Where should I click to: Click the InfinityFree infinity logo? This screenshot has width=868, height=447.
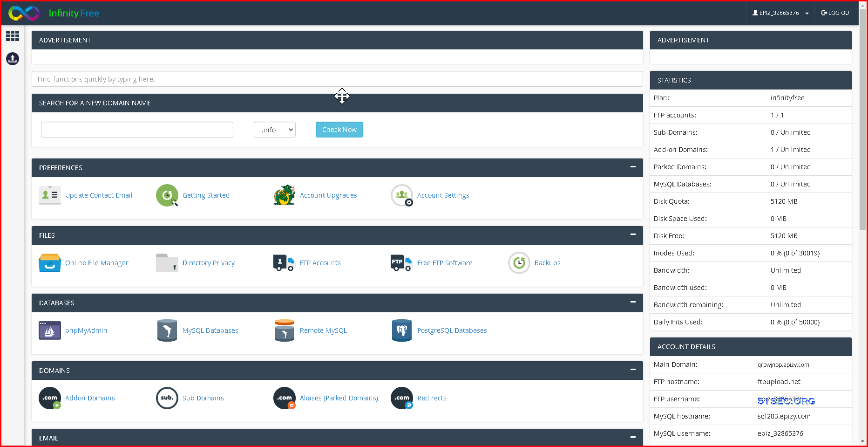(24, 13)
